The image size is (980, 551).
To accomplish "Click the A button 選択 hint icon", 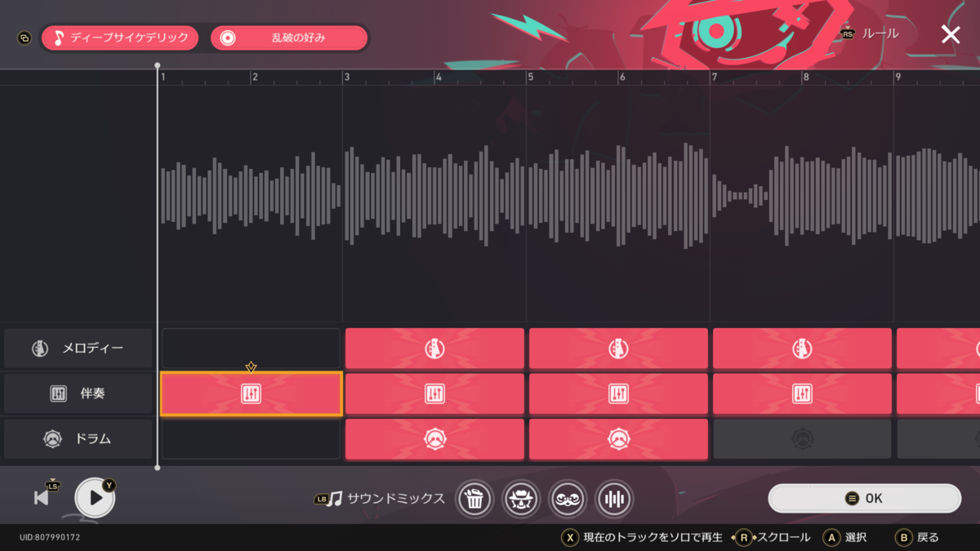I will point(831,537).
